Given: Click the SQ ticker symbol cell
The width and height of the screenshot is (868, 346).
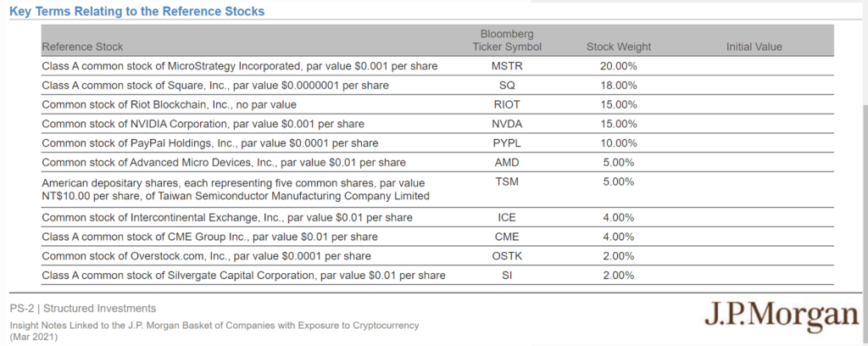Looking at the screenshot, I should (x=506, y=86).
